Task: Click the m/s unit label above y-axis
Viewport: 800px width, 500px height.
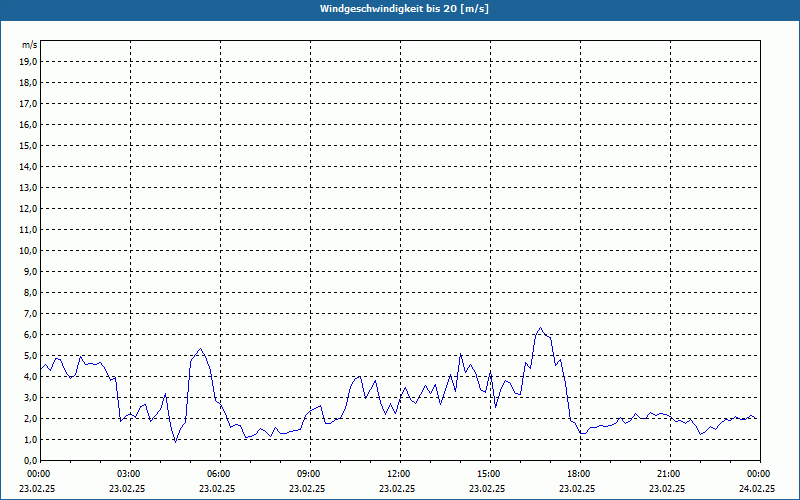Action: click(x=30, y=45)
